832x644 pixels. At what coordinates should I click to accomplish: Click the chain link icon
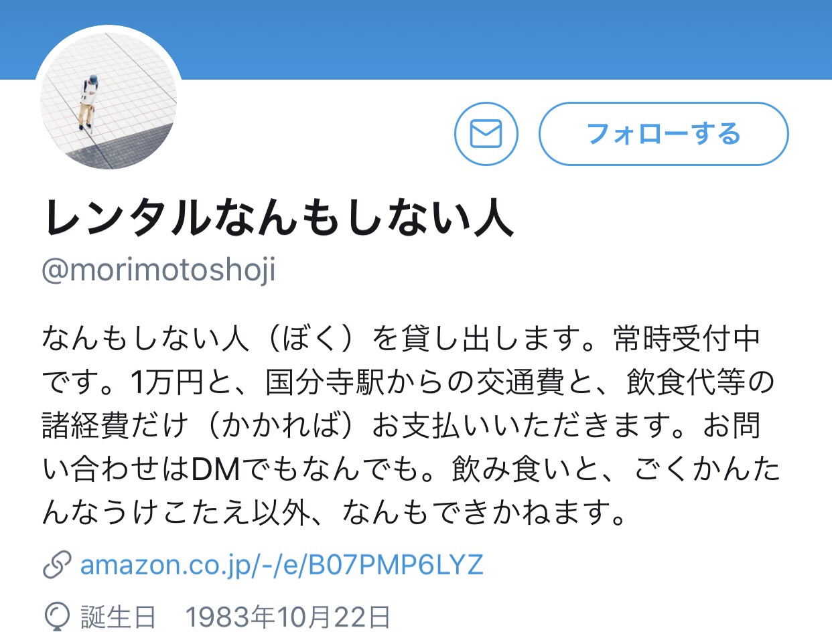click(x=57, y=564)
